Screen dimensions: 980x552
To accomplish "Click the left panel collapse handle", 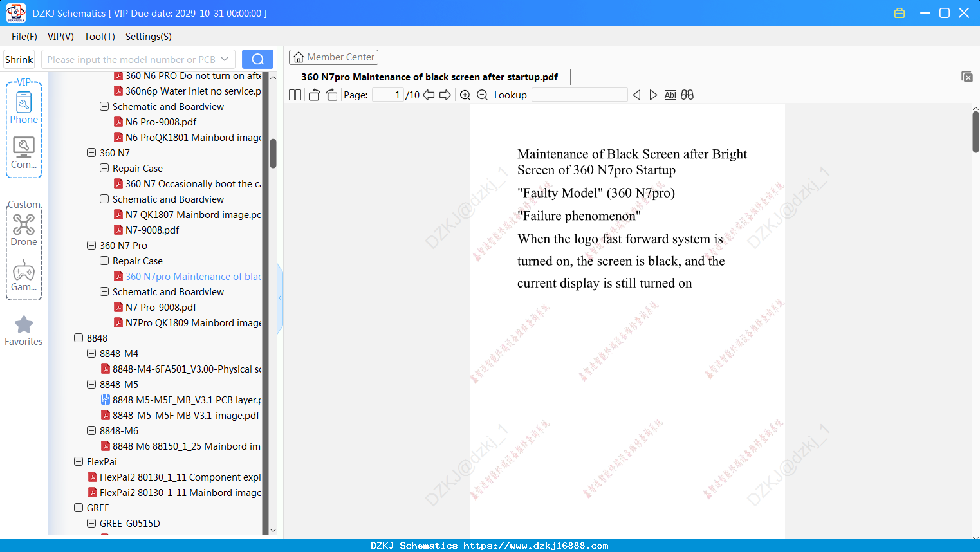I will 280,298.
